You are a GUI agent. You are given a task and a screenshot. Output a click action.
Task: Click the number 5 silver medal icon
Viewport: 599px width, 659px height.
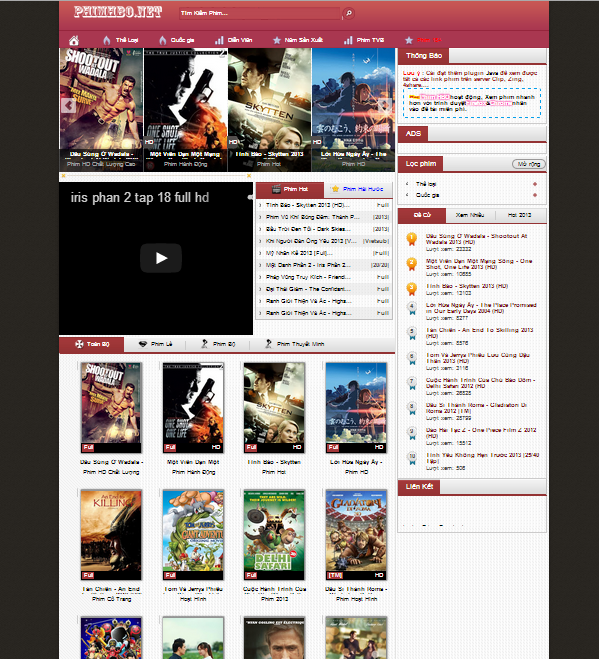pyautogui.click(x=412, y=333)
